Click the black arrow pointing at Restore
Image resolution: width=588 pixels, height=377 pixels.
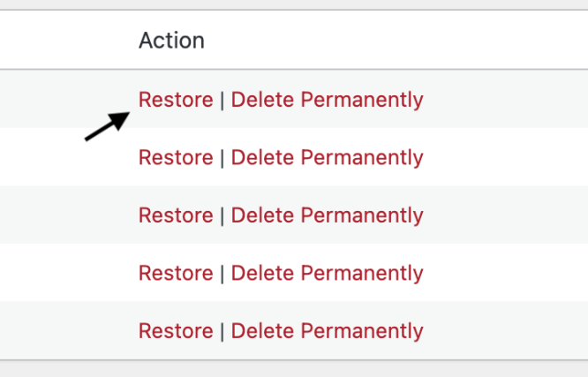[x=107, y=126]
